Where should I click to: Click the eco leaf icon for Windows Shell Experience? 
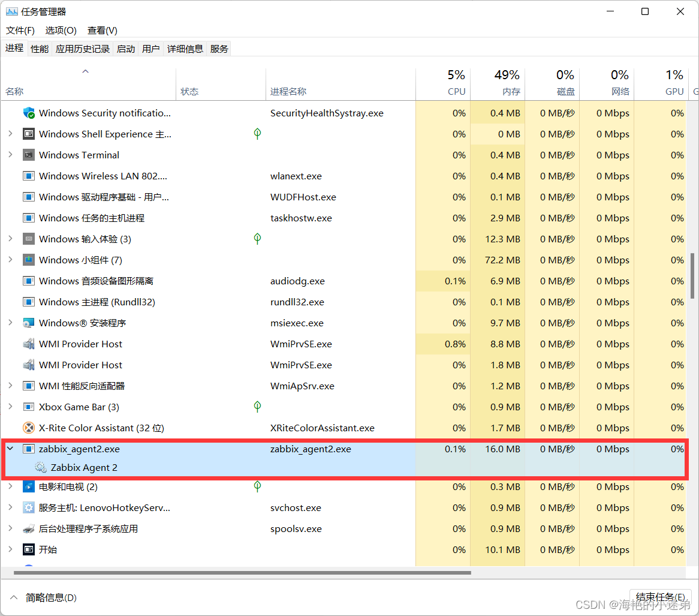(x=257, y=133)
